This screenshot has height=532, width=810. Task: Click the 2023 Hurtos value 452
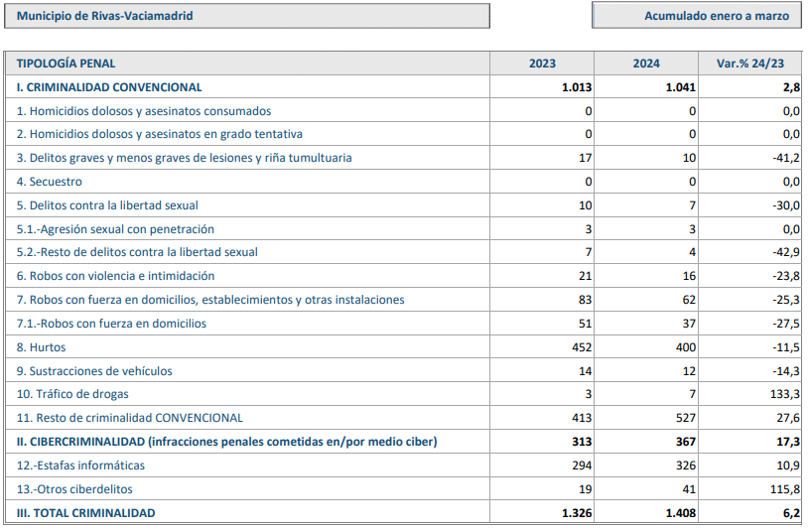pyautogui.click(x=582, y=347)
